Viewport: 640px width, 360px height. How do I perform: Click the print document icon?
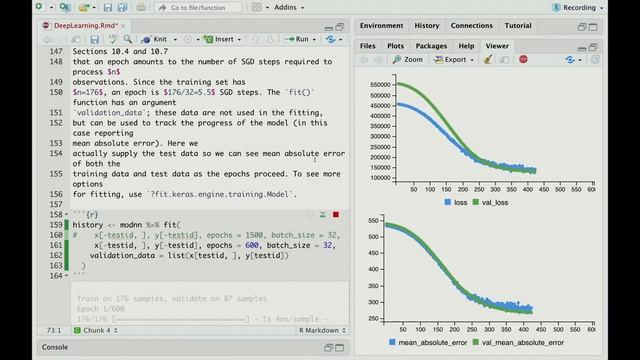pos(141,7)
